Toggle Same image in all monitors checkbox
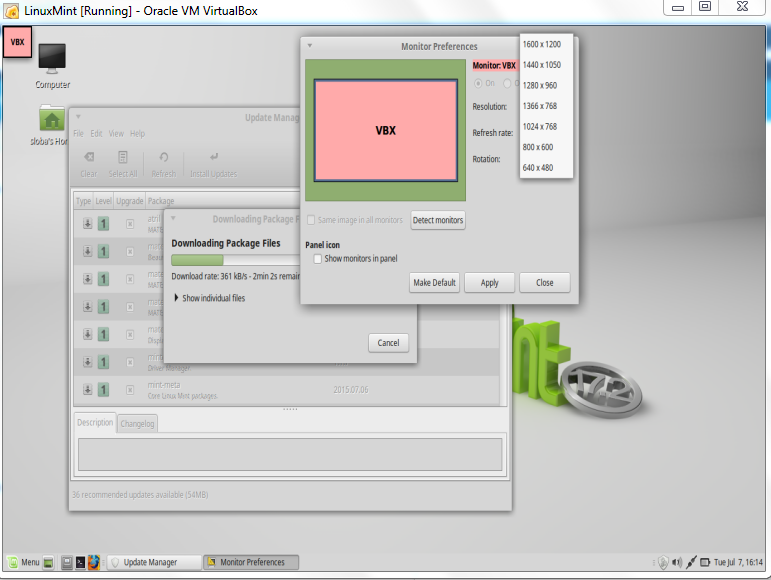Screen dimensions: 771x580 coord(311,220)
